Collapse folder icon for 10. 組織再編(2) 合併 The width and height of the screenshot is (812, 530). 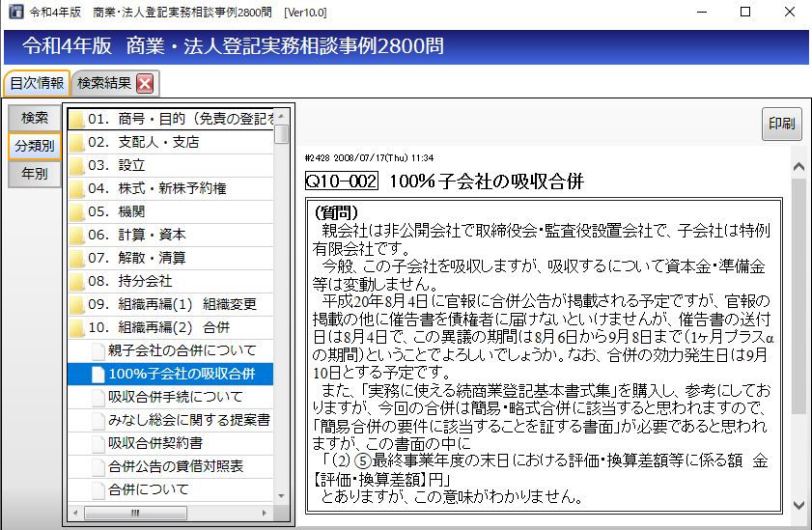(x=76, y=328)
